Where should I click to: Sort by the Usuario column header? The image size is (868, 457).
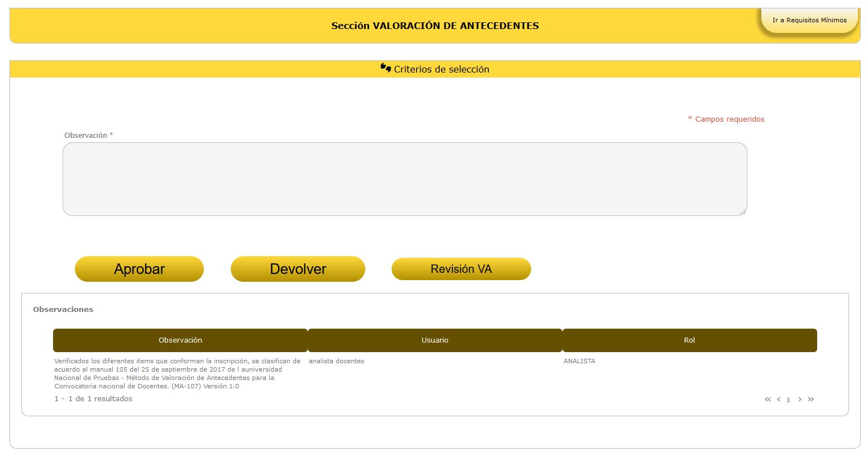click(x=435, y=340)
